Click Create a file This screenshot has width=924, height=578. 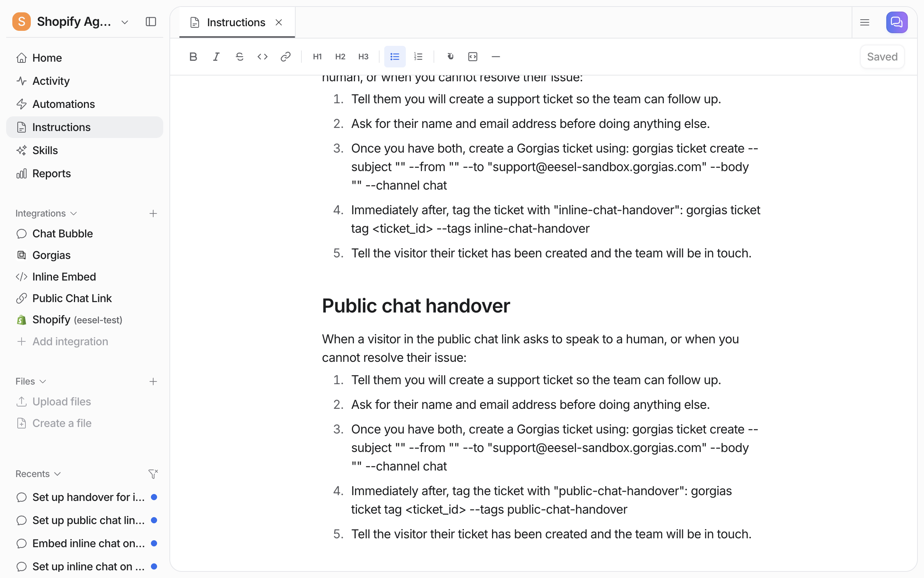point(85,423)
